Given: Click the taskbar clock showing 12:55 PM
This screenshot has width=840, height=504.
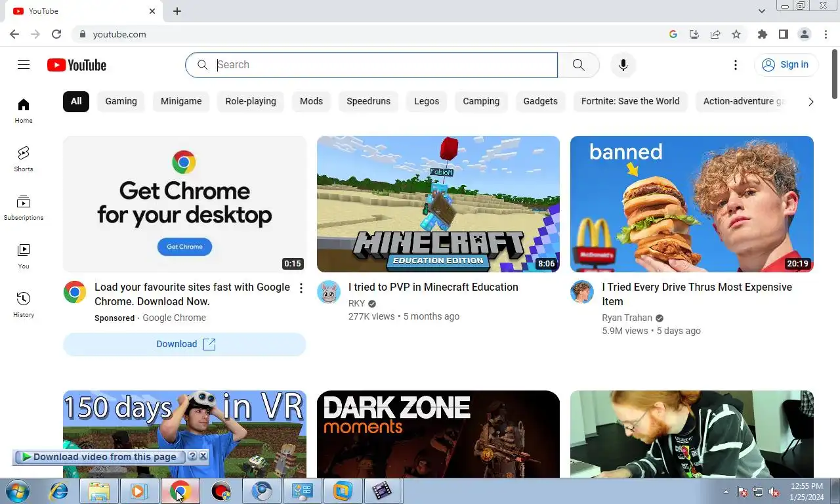Looking at the screenshot, I should [x=807, y=492].
